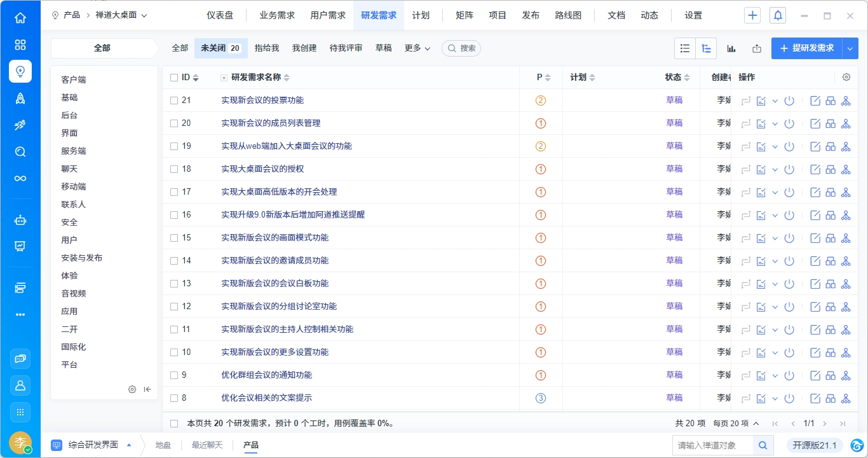Open the table column settings gear
Screen dimensions: 868x458
coord(846,78)
